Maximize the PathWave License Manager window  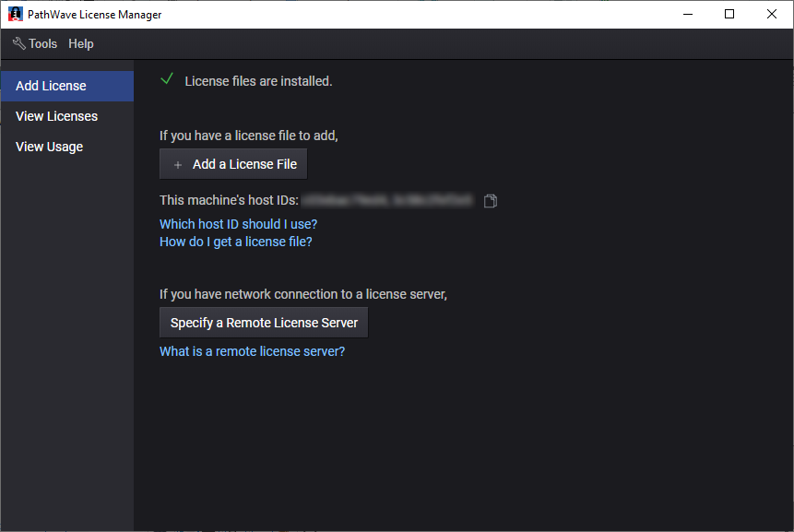click(729, 14)
